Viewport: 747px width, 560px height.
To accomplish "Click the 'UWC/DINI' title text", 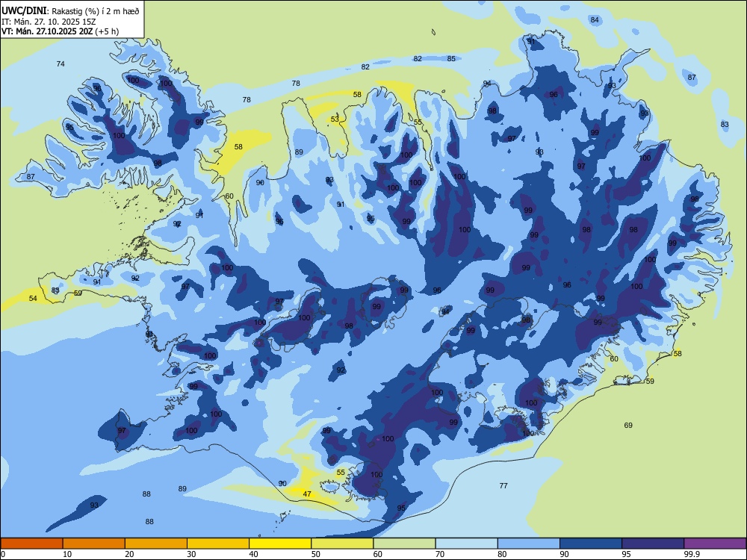I will (24, 11).
